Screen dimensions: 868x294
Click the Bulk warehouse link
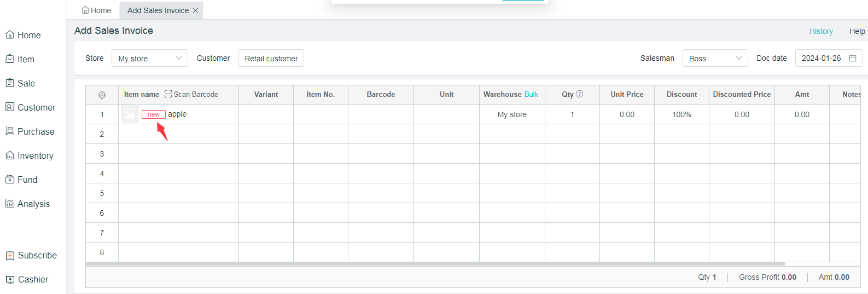[x=531, y=94]
